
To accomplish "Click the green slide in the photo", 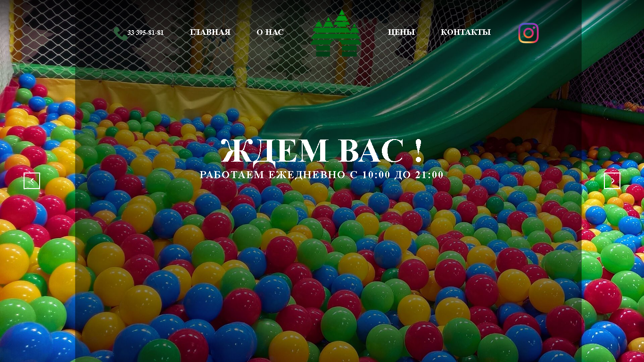I will tap(453, 80).
